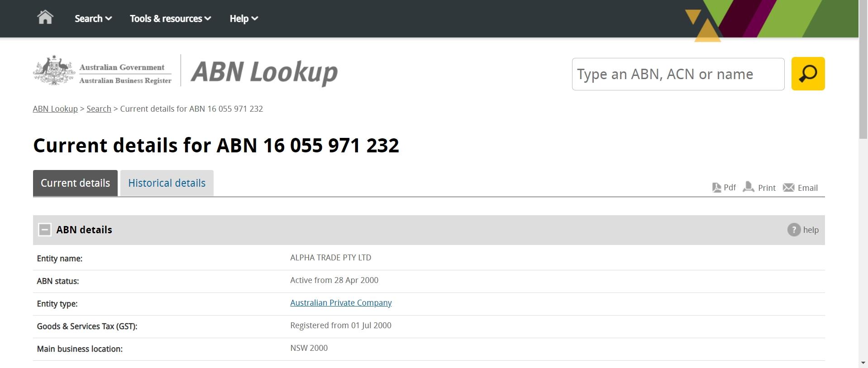Click the ABN Lookup title logo
Screen dimensions: 868x368
[264, 72]
